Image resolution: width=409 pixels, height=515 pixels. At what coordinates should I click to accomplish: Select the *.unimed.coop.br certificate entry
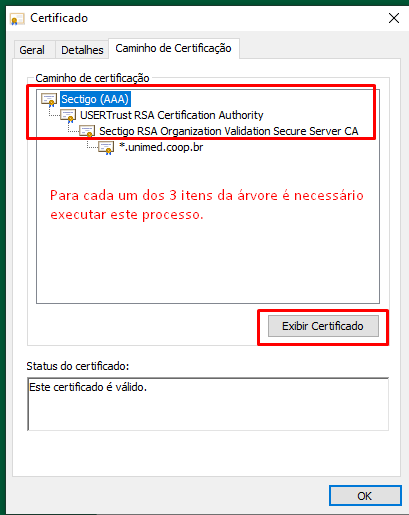161,147
